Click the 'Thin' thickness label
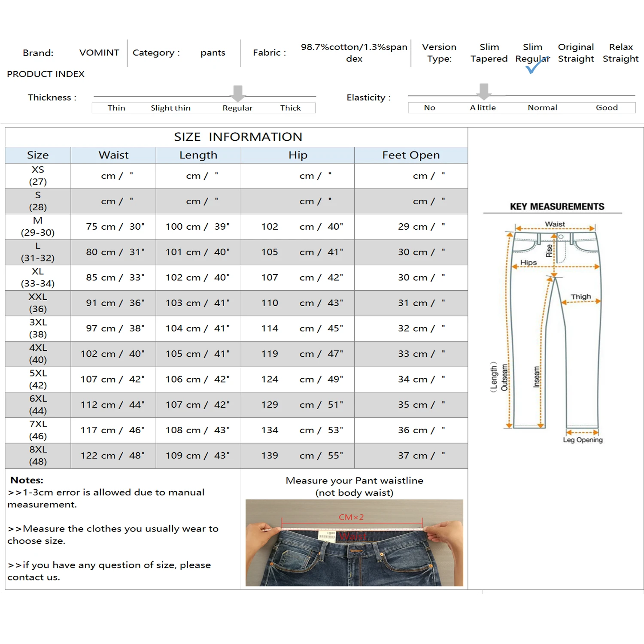Viewport: 644px width, 644px height. pos(116,108)
